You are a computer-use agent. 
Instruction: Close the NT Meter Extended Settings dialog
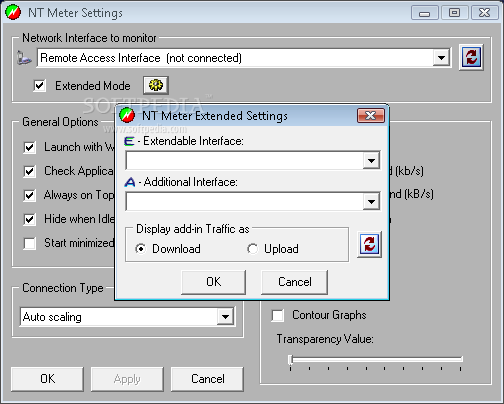click(x=371, y=116)
